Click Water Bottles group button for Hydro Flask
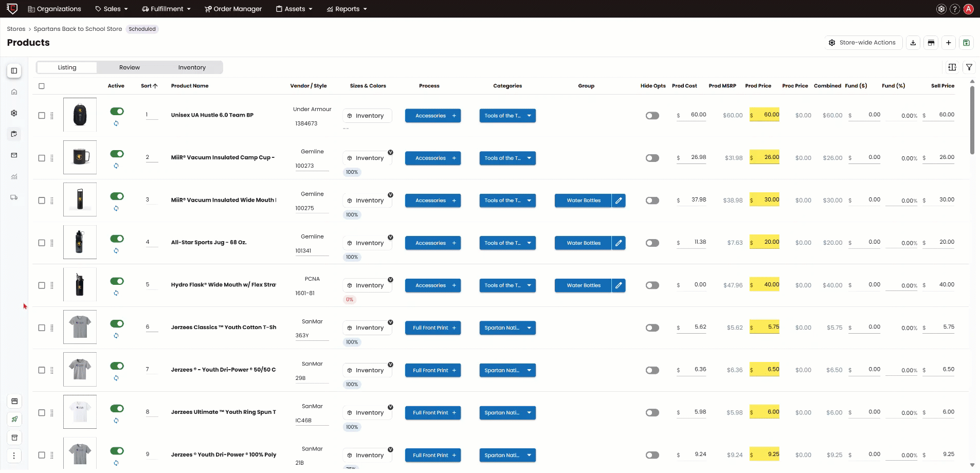 [583, 285]
